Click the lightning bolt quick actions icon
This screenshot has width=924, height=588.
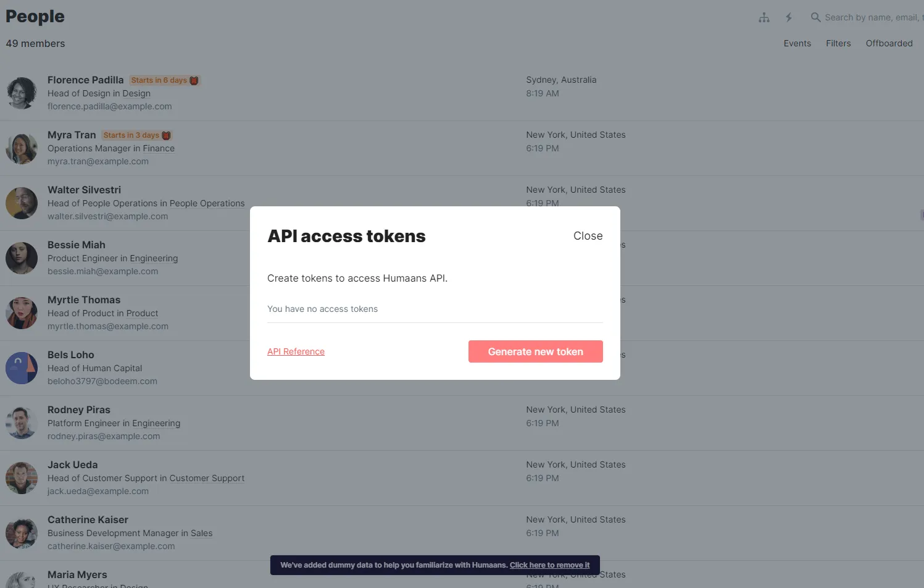tap(789, 17)
